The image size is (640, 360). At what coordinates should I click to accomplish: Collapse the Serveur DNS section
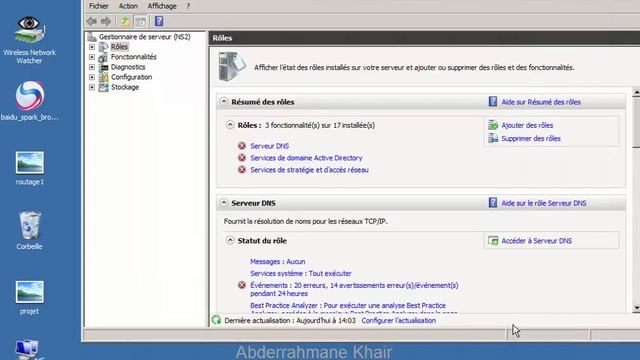click(224, 202)
